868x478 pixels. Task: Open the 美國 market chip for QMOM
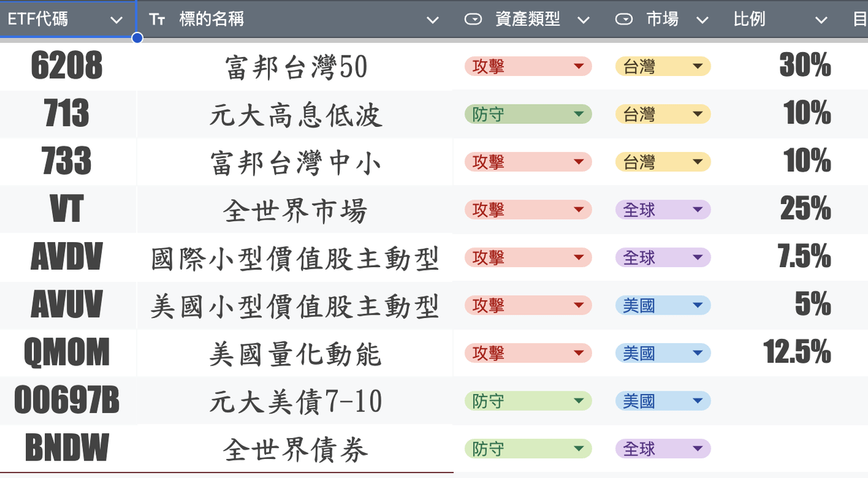click(663, 353)
